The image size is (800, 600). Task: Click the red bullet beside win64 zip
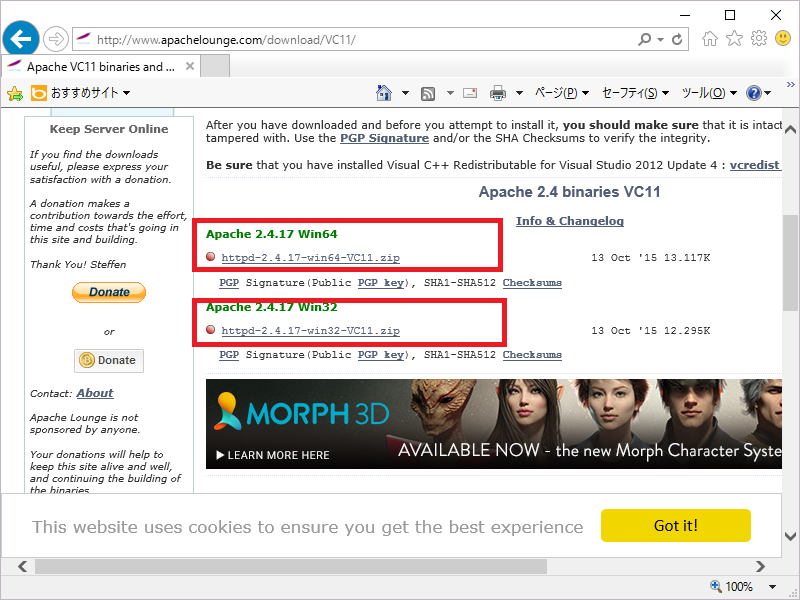point(211,257)
